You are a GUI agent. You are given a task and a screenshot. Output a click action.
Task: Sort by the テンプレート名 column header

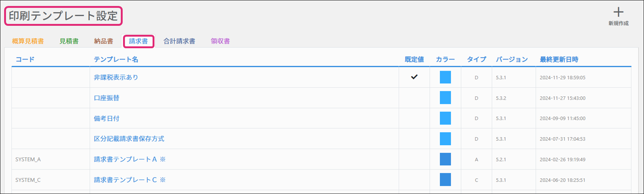116,59
